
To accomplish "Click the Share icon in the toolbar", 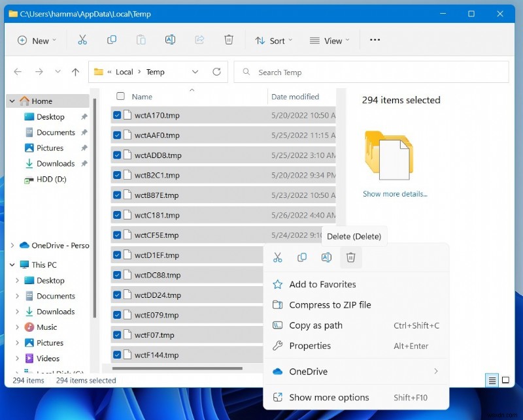I will click(x=199, y=40).
